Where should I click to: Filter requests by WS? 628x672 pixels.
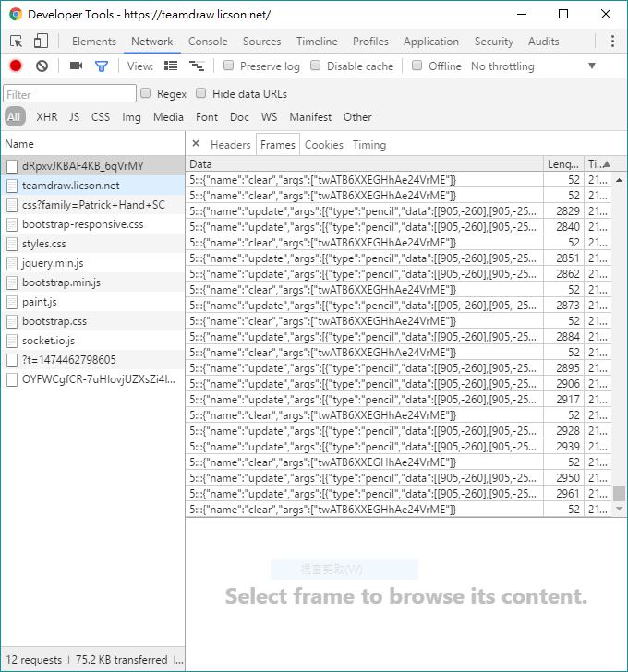point(269,117)
